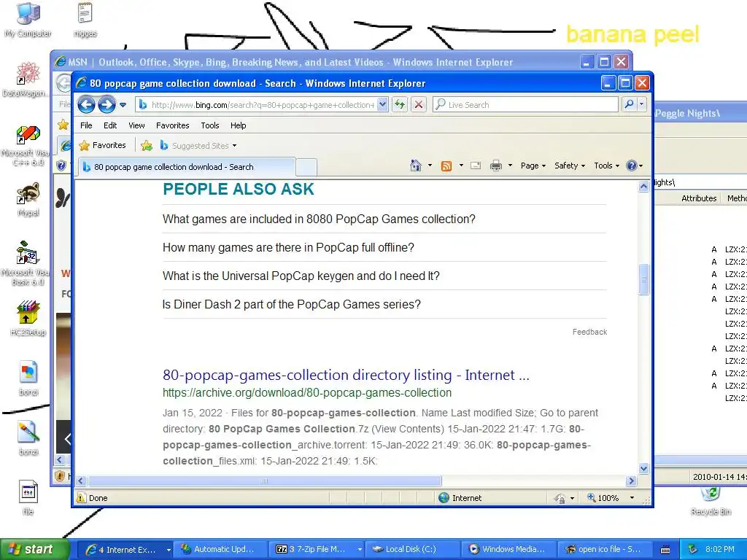Expand the Print options dropdown arrow
Image resolution: width=747 pixels, height=560 pixels.
pyautogui.click(x=510, y=166)
